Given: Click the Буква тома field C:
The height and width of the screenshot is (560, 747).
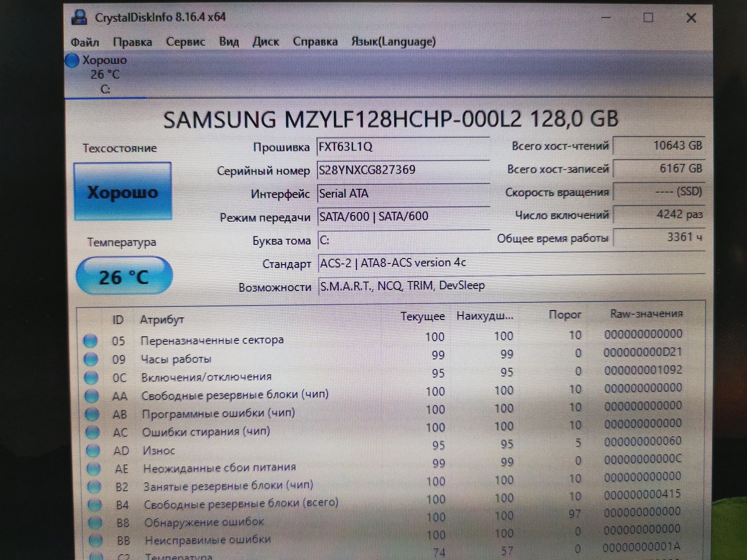Looking at the screenshot, I should [403, 240].
